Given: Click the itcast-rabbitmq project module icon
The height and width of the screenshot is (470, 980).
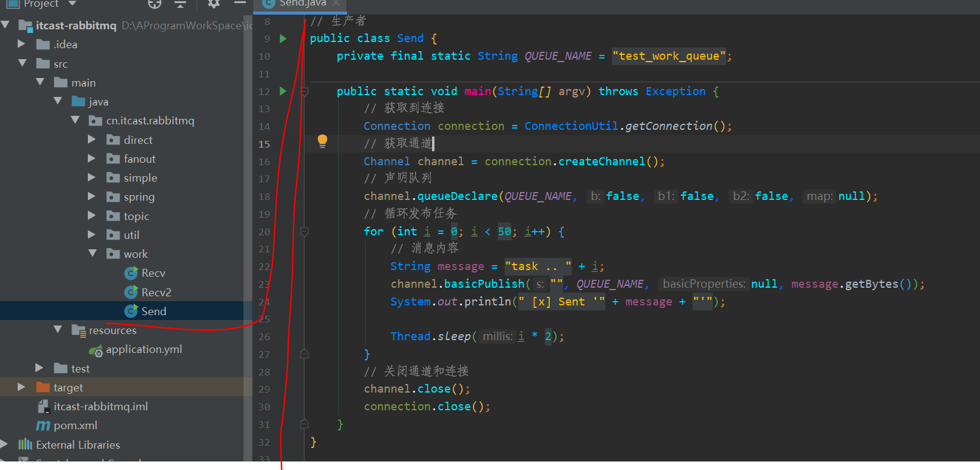Looking at the screenshot, I should click(x=25, y=26).
